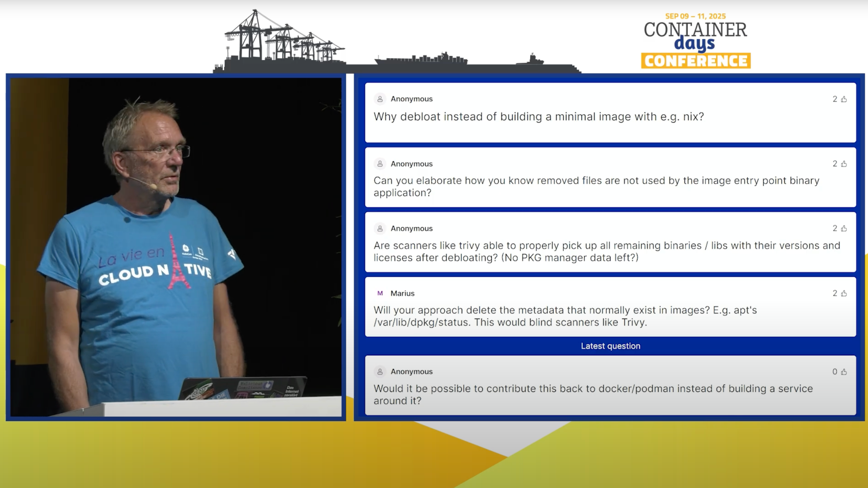Click the 'Latest question' heading

(610, 346)
